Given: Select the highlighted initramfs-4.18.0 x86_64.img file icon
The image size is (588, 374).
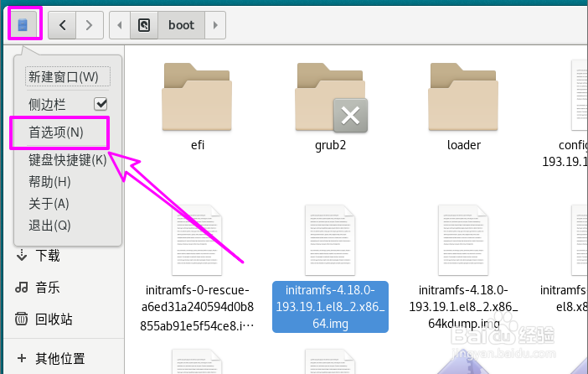Looking at the screenshot, I should [x=330, y=240].
